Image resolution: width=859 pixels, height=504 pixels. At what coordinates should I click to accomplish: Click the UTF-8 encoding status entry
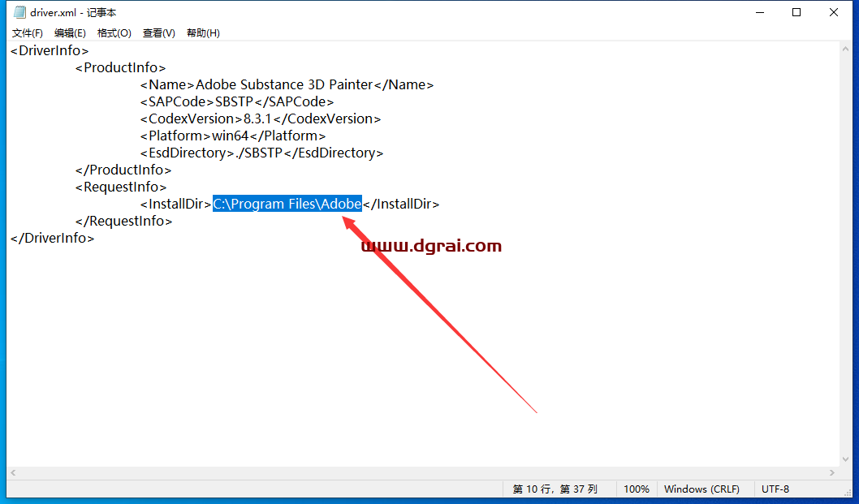775,489
